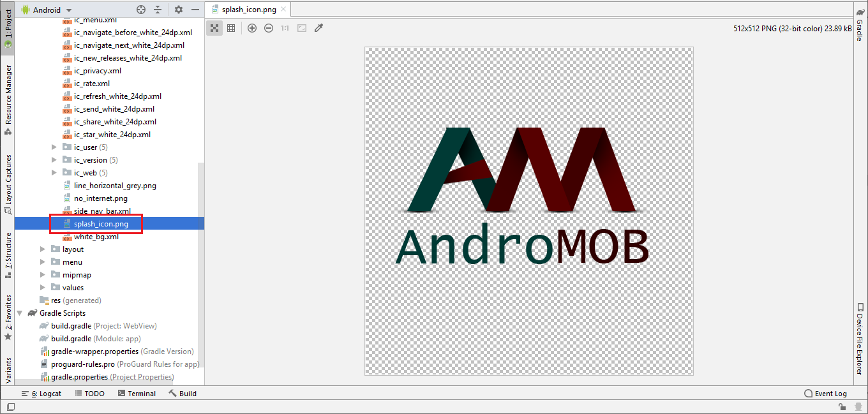Collapse the Gradle Scripts node
Image resolution: width=868 pixels, height=414 pixels.
click(x=20, y=313)
